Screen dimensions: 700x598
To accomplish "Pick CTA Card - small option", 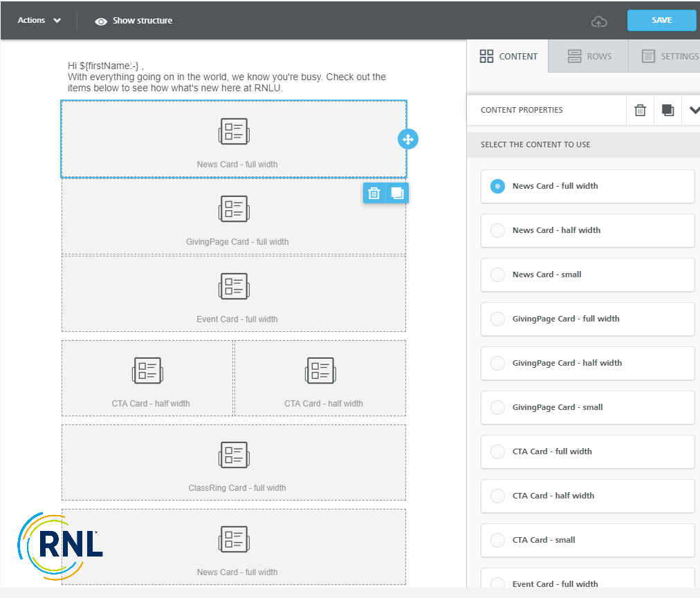I will [x=587, y=539].
